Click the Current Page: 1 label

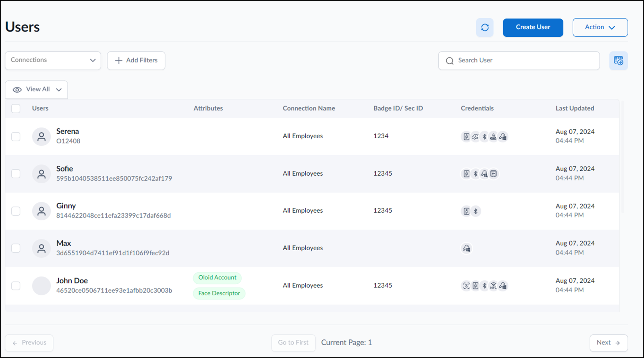click(x=346, y=343)
